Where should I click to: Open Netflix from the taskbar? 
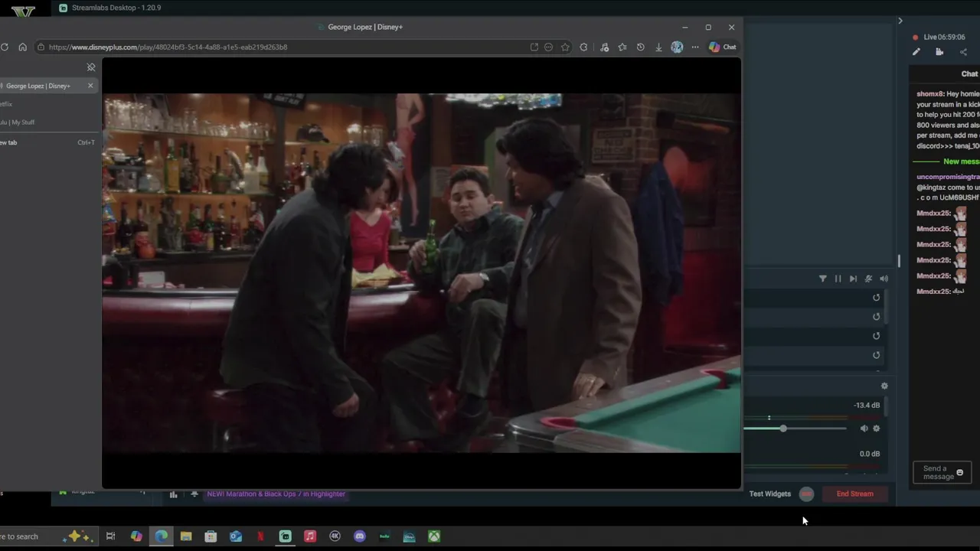pos(260,536)
